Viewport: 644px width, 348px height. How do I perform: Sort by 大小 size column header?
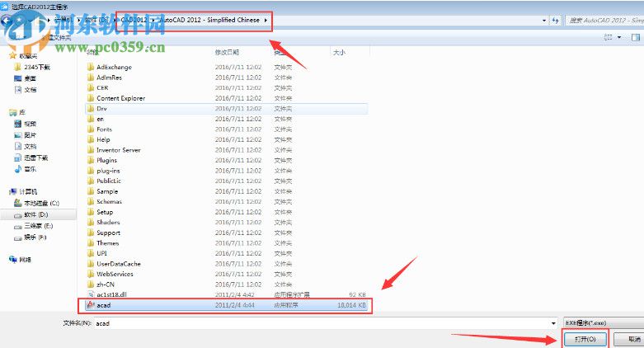tap(339, 52)
